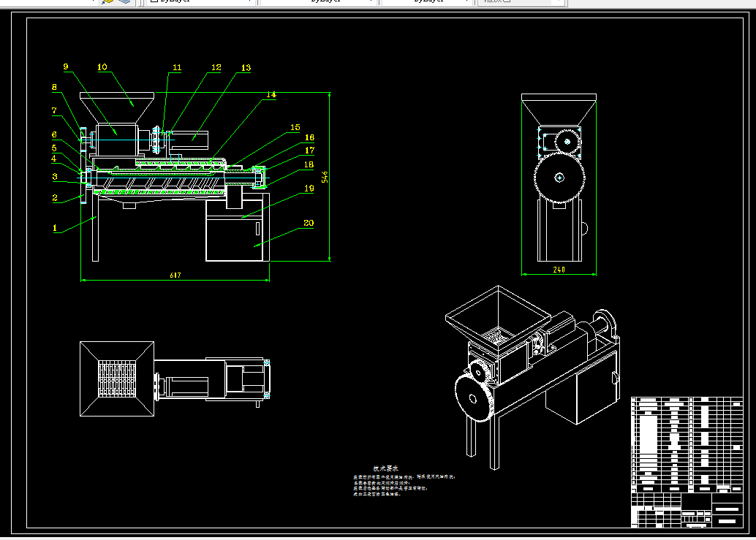Click the technical requirements heading text
Image resolution: width=756 pixels, height=540 pixels.
pos(386,468)
